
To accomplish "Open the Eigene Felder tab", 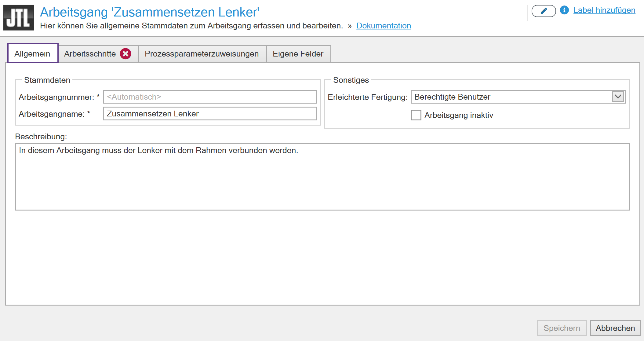I will point(298,54).
